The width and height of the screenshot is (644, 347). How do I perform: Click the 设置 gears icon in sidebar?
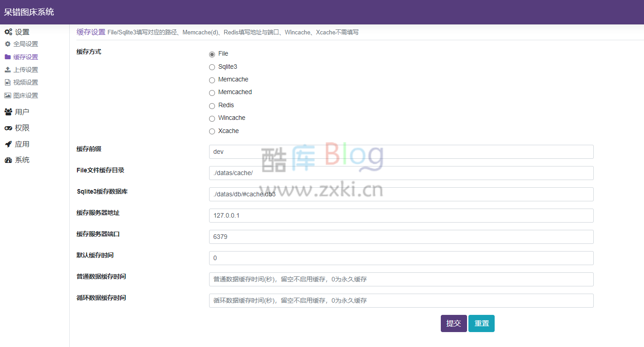coord(8,32)
